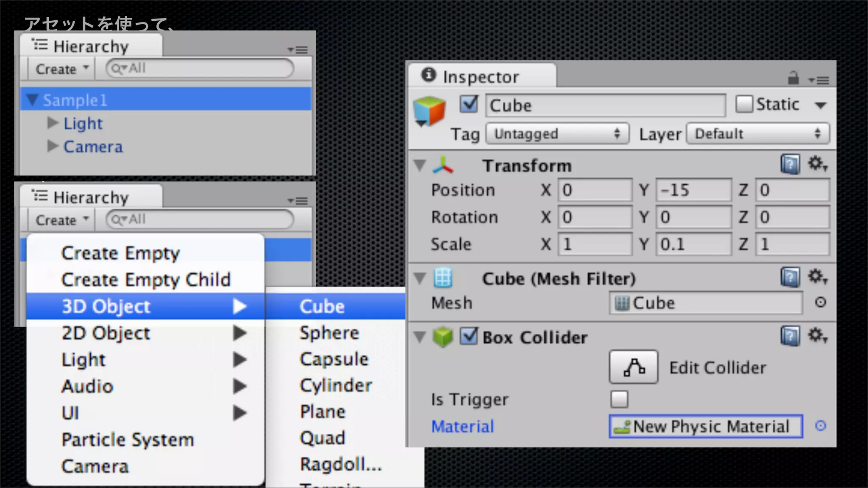The width and height of the screenshot is (868, 488).
Task: Click the Create button in top Hierarchy
Action: (x=62, y=69)
